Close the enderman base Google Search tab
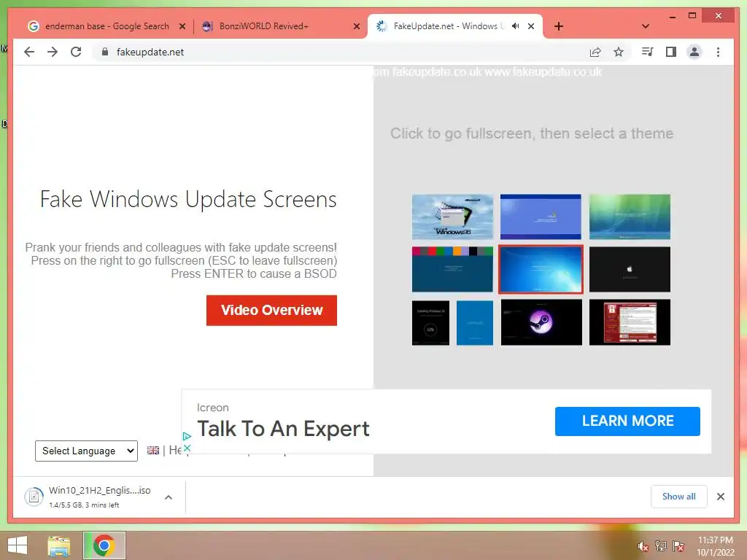The width and height of the screenshot is (747, 560). [182, 26]
